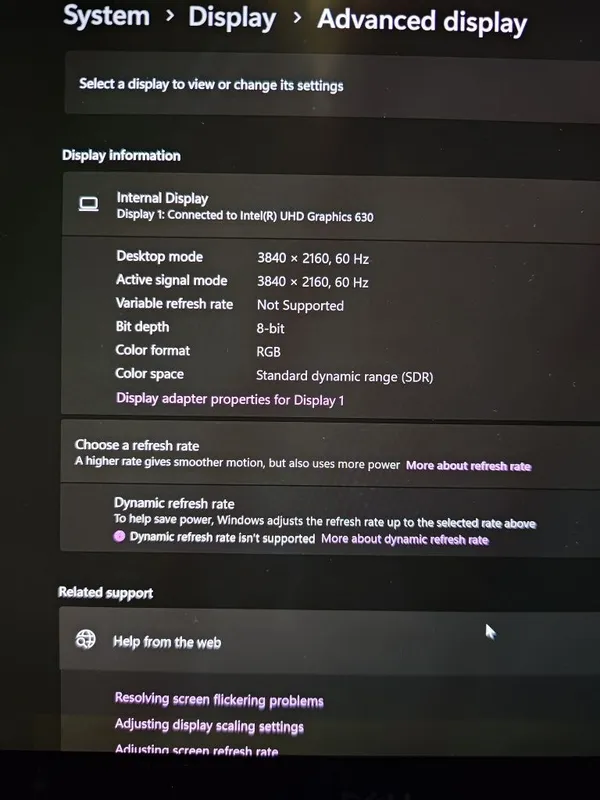The height and width of the screenshot is (800, 600).
Task: Click the 'RGB' color format value
Action: 268,352
